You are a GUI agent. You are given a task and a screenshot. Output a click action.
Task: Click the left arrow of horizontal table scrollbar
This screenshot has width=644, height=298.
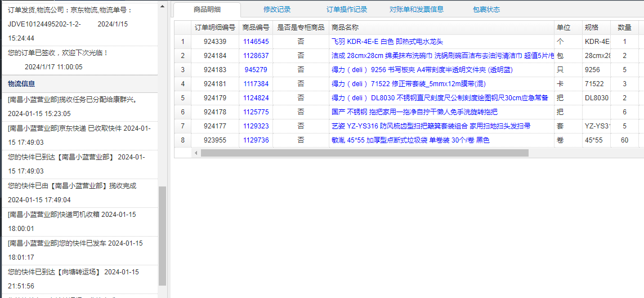coord(196,153)
